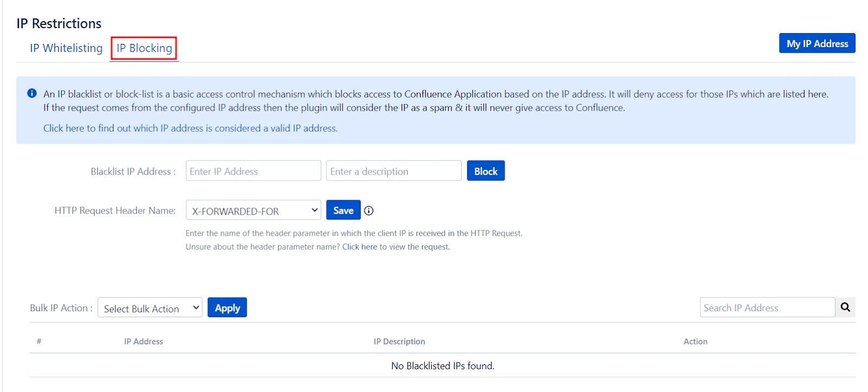Click the # column header
Screen dimensions: 868x392
(x=39, y=342)
